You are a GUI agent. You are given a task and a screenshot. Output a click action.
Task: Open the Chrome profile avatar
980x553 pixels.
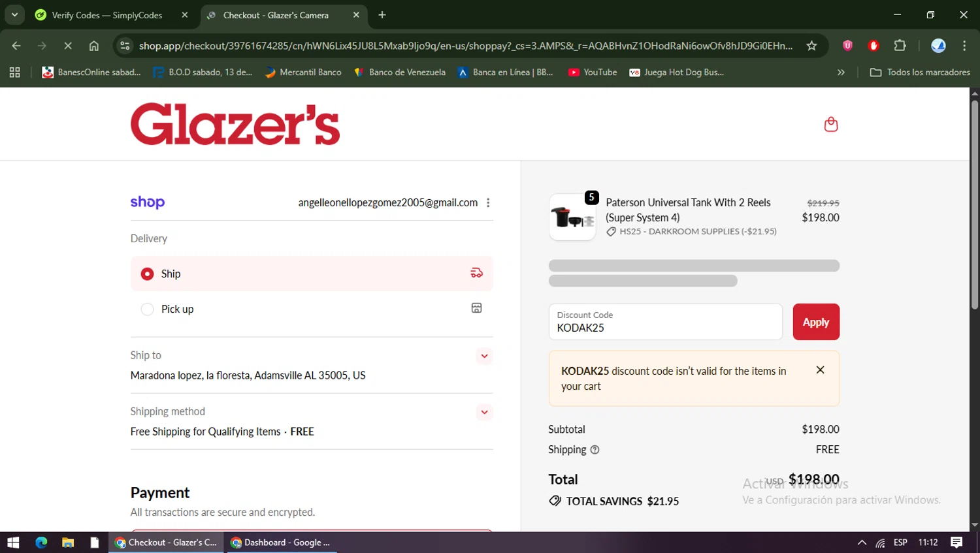[938, 46]
